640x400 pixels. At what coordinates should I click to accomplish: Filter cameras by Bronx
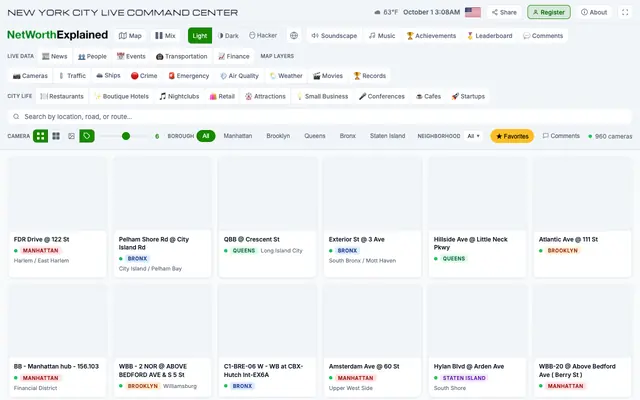pyautogui.click(x=347, y=136)
